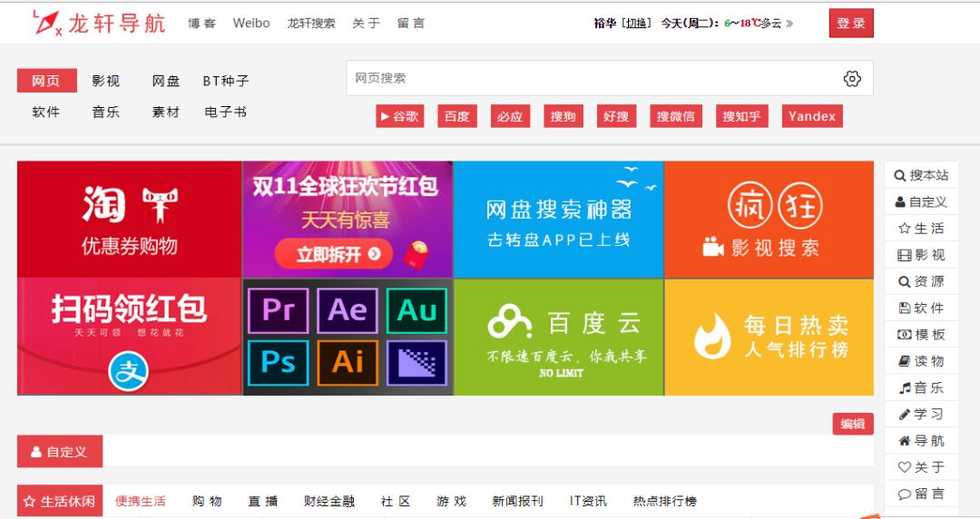
Task: Search with the 谷歌 button
Action: tap(400, 116)
